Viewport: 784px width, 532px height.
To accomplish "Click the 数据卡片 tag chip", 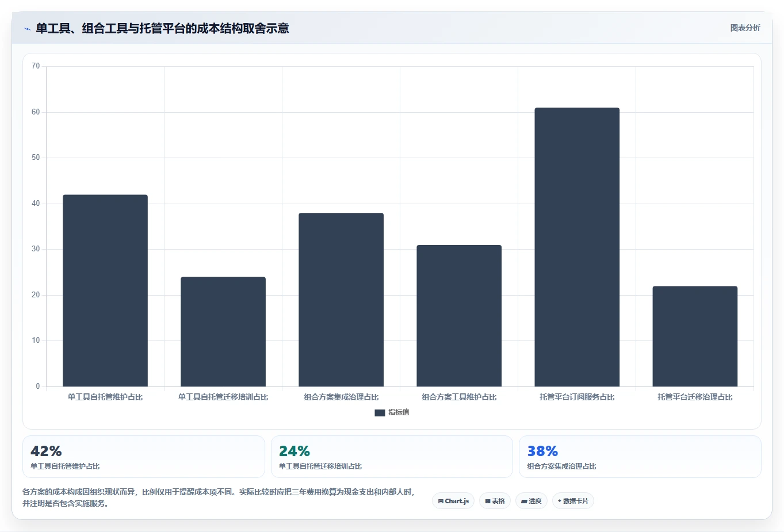I will [573, 501].
